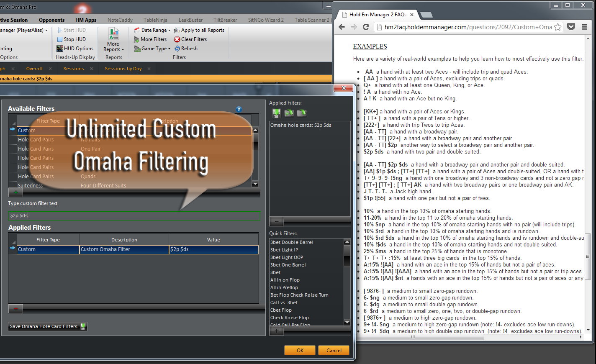
Task: Open the More Reports dropdown arrow
Action: tap(123, 50)
